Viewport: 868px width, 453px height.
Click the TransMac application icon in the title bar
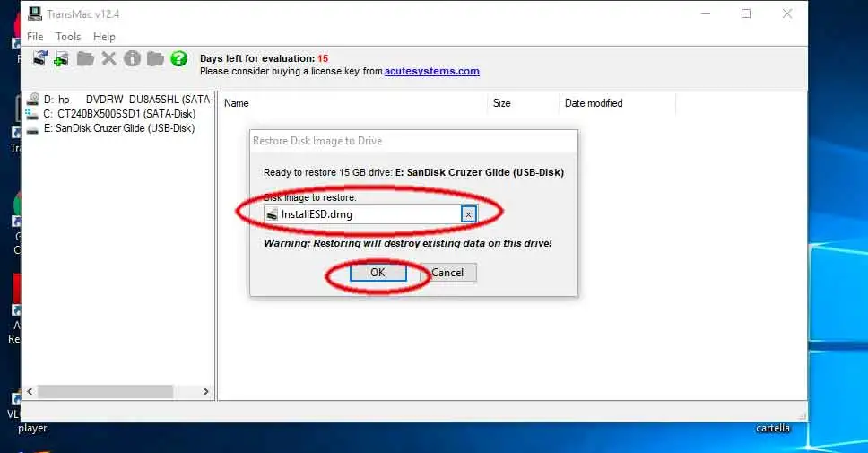[35, 13]
